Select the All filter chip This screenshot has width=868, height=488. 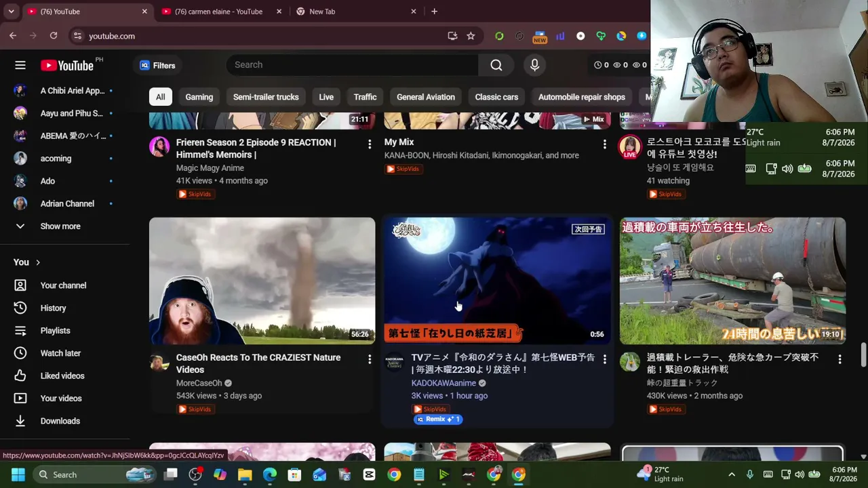tap(160, 97)
